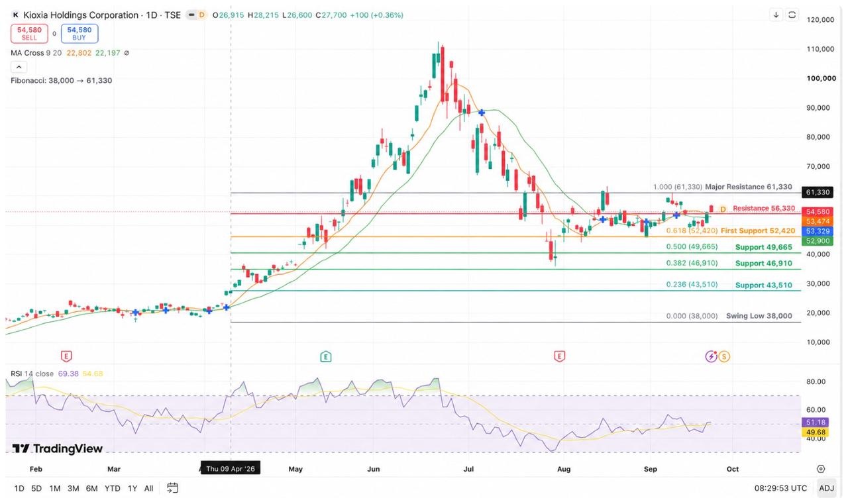848x504 pixels.
Task: Click the red "Resistance 56,330" label
Action: [764, 209]
